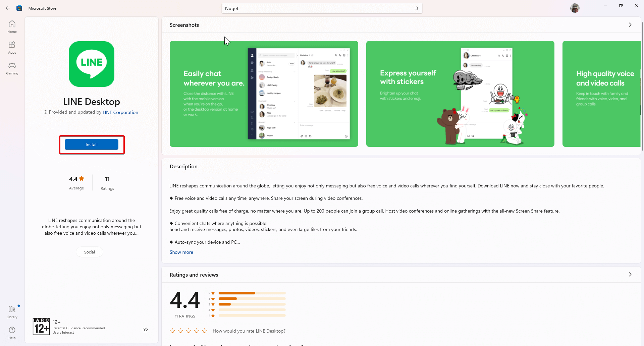
Task: Open Help from the sidebar
Action: tap(12, 333)
